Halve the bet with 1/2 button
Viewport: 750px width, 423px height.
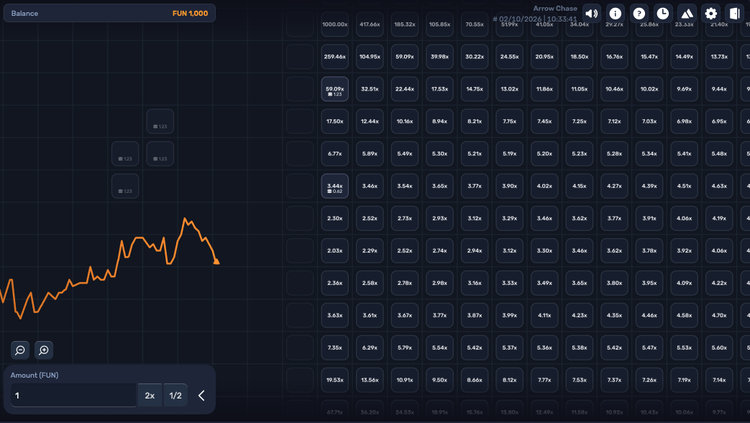coord(176,395)
